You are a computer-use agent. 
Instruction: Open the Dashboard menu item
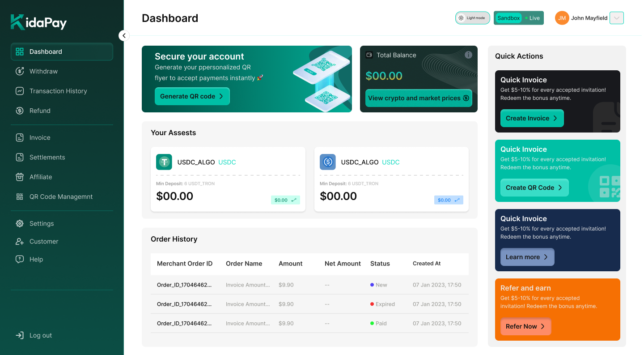coord(62,51)
